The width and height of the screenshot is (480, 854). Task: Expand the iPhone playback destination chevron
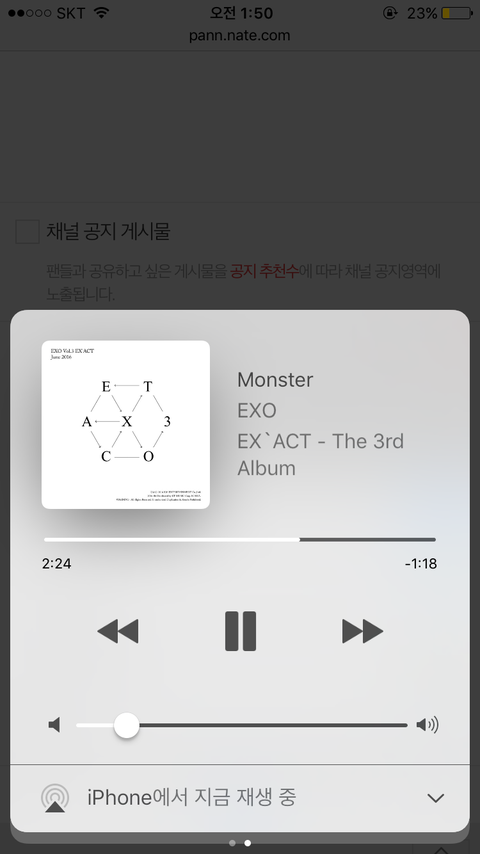(435, 798)
